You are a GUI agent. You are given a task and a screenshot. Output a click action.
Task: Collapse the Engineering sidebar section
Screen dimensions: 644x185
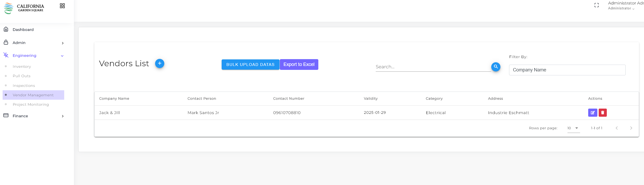point(34,55)
